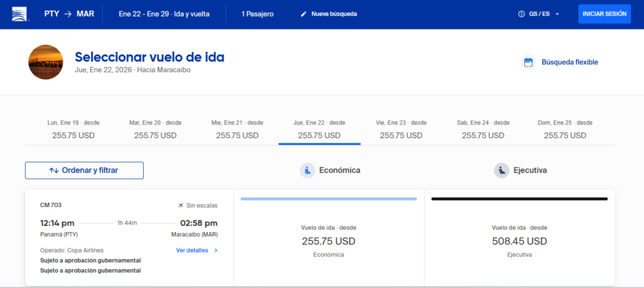Open Búsqueda flexible link
The height and width of the screenshot is (288, 644).
coord(569,62)
